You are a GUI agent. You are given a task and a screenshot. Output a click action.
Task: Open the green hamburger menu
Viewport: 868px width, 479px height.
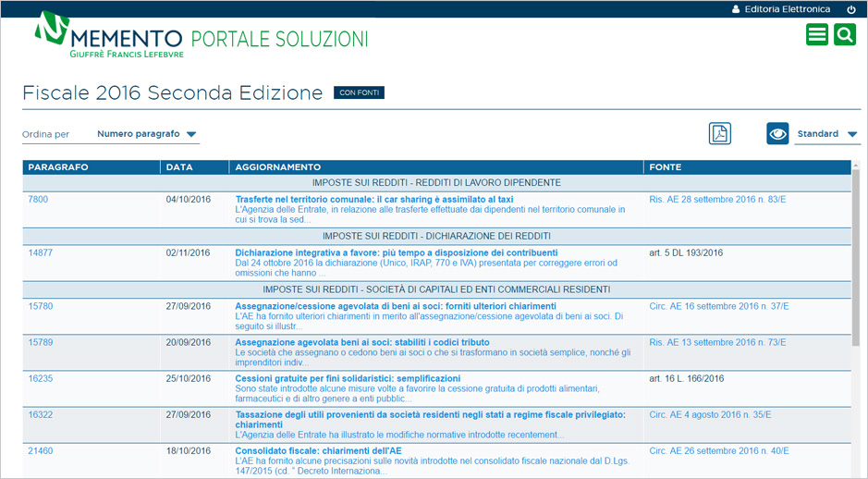tap(816, 35)
